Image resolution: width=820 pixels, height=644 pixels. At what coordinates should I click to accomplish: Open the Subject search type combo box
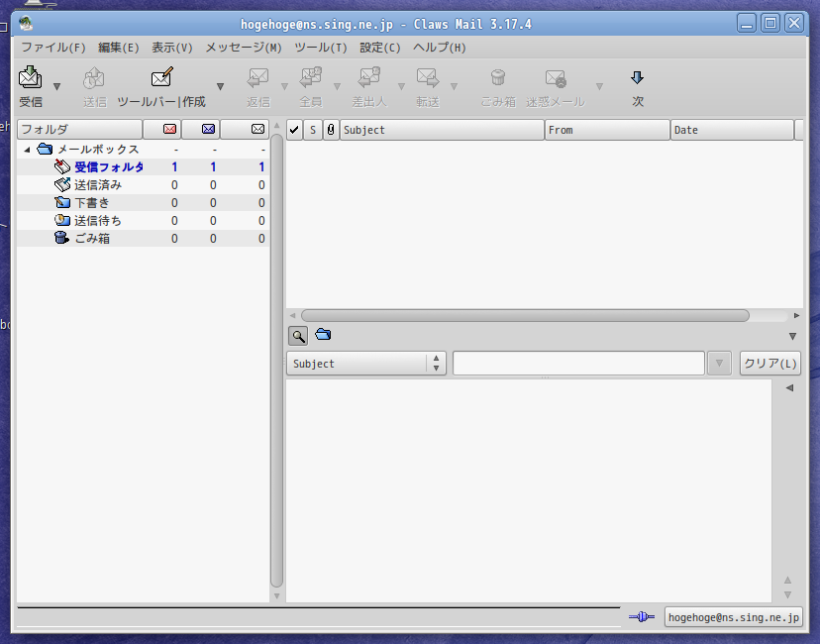366,364
